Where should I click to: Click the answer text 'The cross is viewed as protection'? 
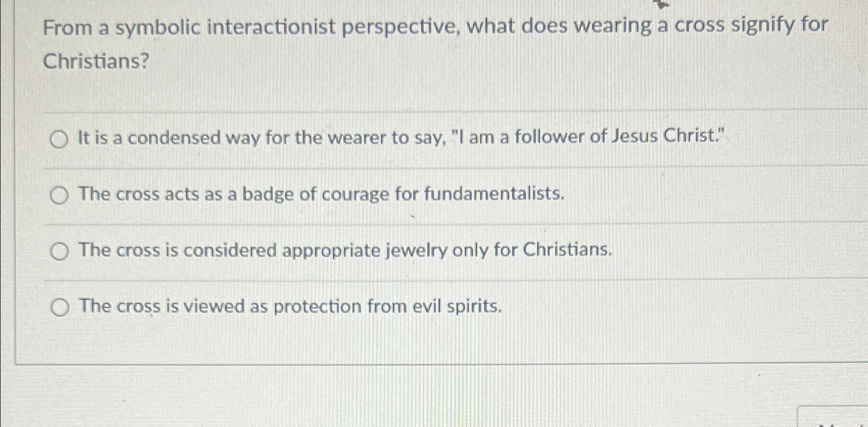coord(291,306)
